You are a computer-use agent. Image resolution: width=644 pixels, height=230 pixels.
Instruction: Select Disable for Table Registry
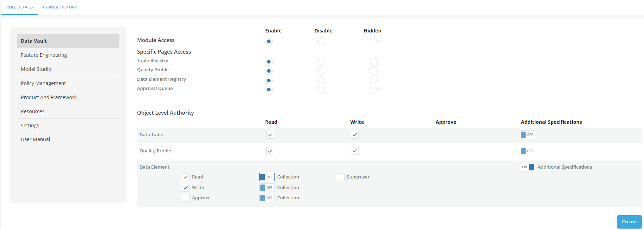click(x=321, y=62)
